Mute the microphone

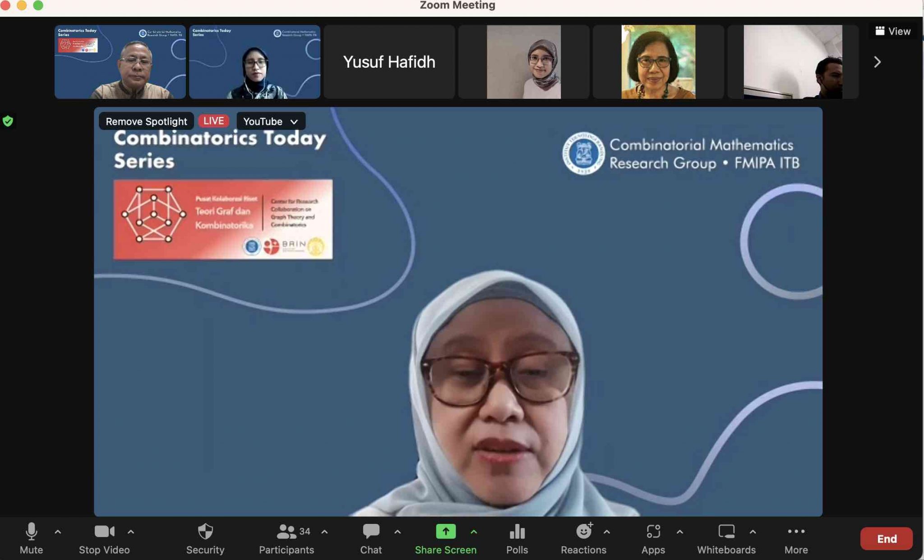coord(32,537)
